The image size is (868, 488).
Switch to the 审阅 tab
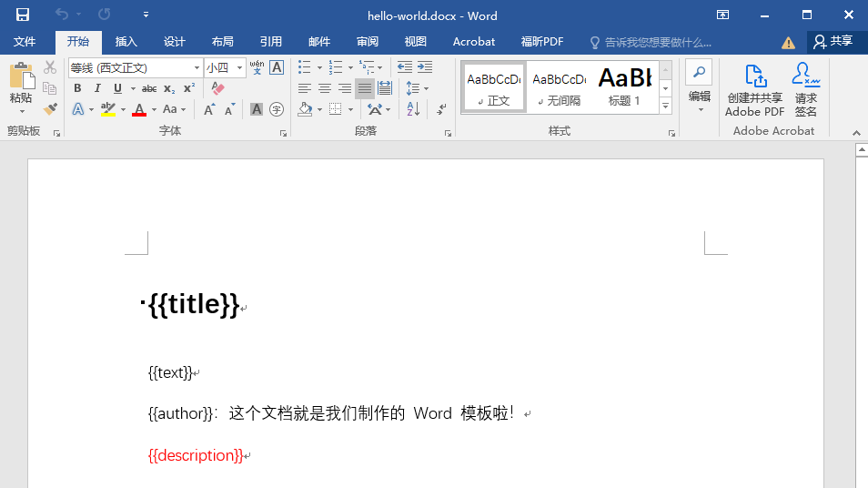[x=368, y=42]
